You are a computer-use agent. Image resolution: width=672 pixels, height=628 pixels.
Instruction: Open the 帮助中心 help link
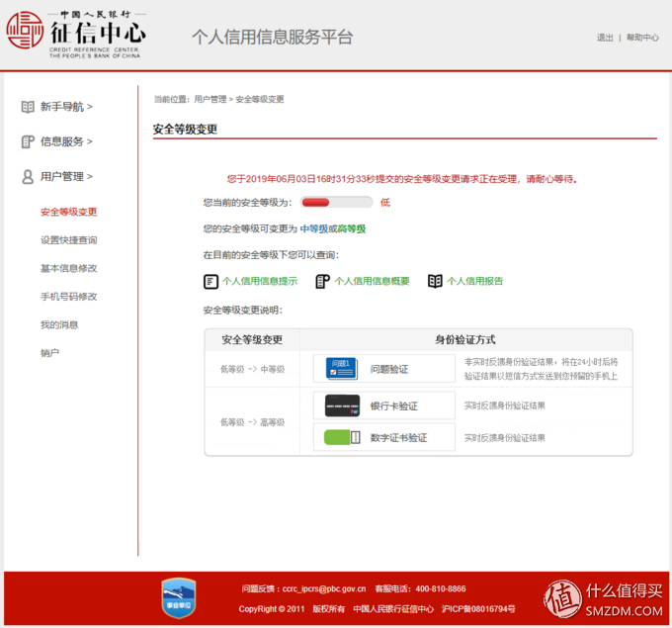click(x=642, y=38)
